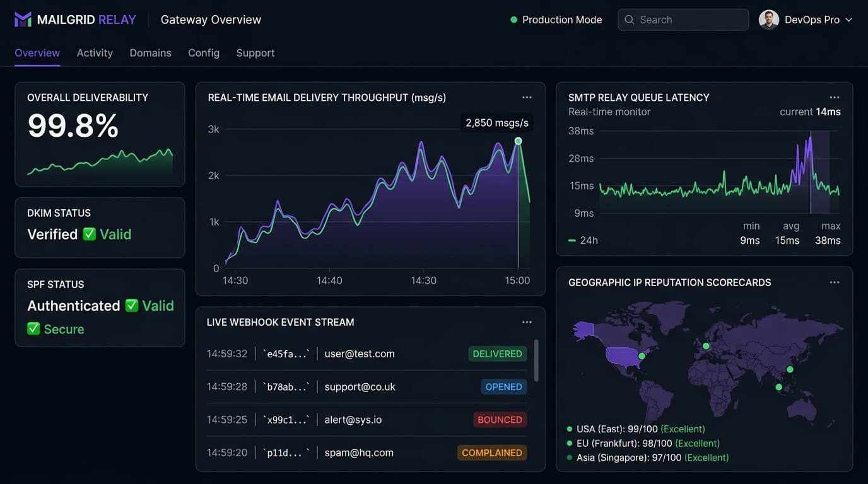Click the OPENED status badge
The height and width of the screenshot is (484, 868).
504,387
